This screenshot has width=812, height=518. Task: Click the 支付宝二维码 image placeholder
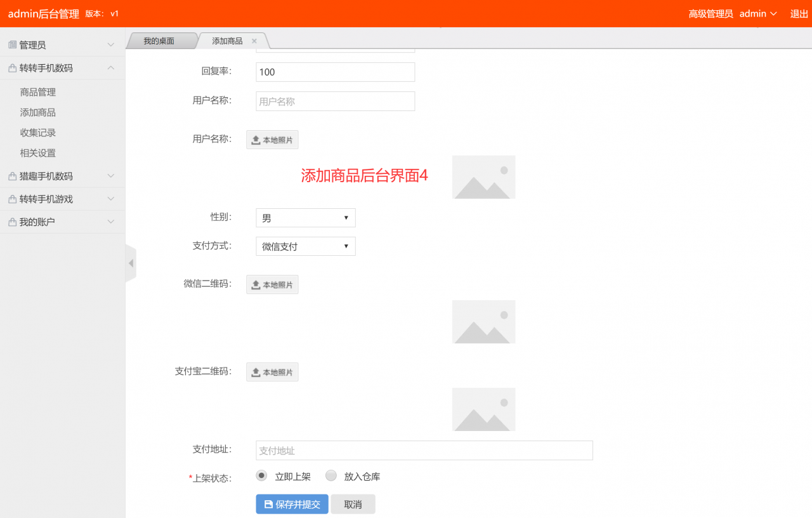coord(483,409)
